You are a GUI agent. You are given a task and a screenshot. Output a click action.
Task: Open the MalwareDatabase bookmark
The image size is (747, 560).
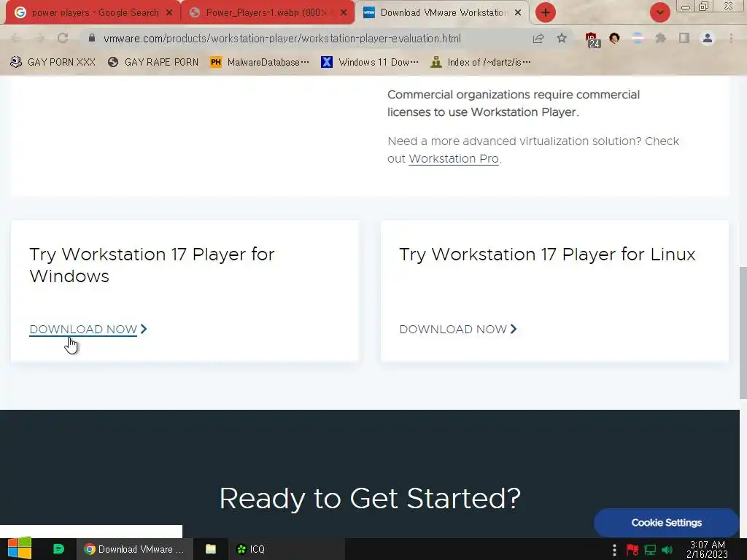[x=260, y=63]
